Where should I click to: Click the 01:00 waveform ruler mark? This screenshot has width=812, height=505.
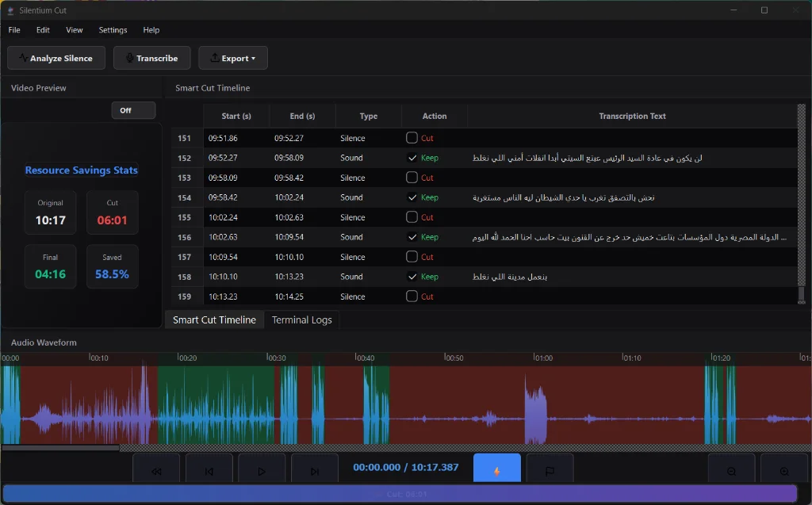[542, 358]
